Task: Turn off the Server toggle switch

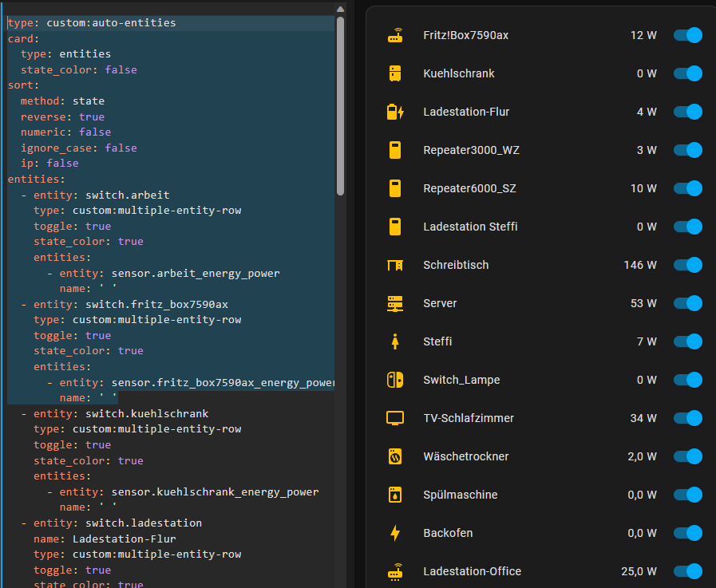Action: pos(687,303)
